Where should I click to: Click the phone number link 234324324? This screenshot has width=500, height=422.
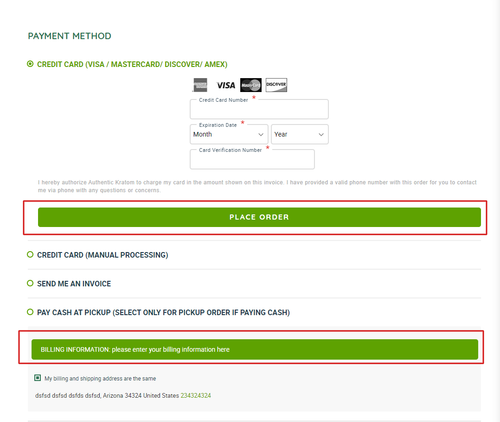[196, 396]
